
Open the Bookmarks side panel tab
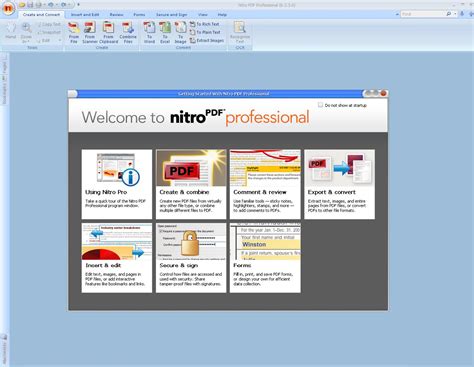pyautogui.click(x=4, y=90)
